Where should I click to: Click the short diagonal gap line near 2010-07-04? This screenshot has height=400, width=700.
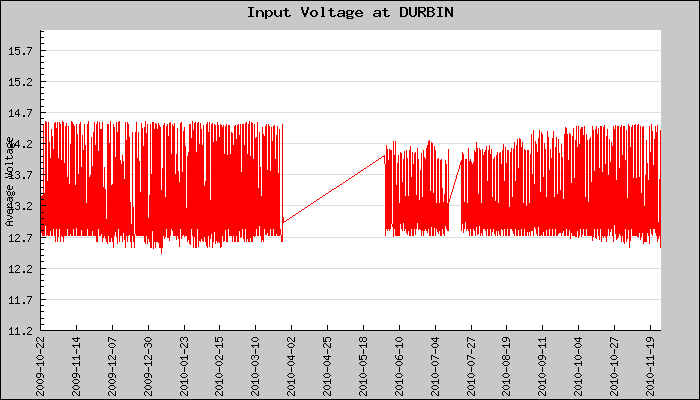point(455,183)
